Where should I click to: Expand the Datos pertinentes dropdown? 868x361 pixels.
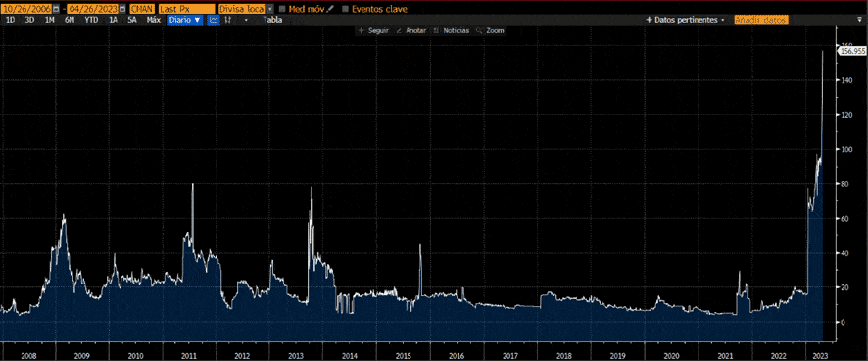[x=686, y=20]
